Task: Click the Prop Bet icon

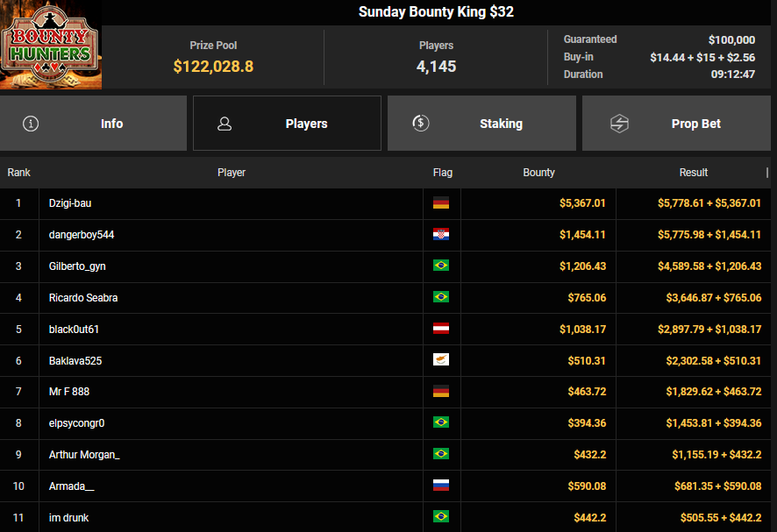Action: coord(619,124)
